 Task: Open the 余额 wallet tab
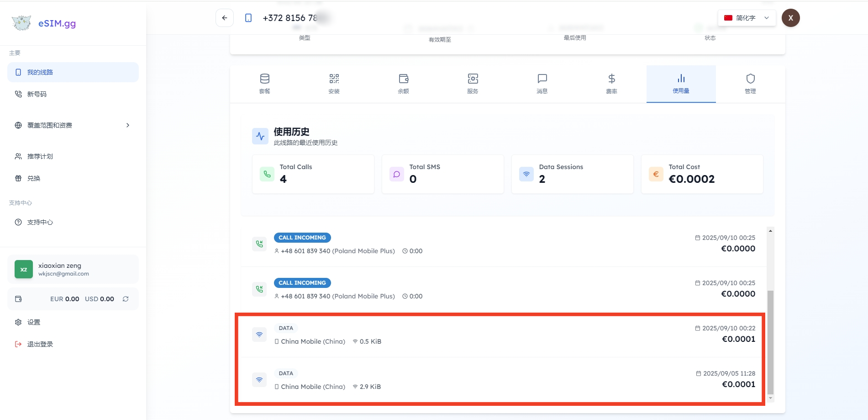tap(403, 84)
